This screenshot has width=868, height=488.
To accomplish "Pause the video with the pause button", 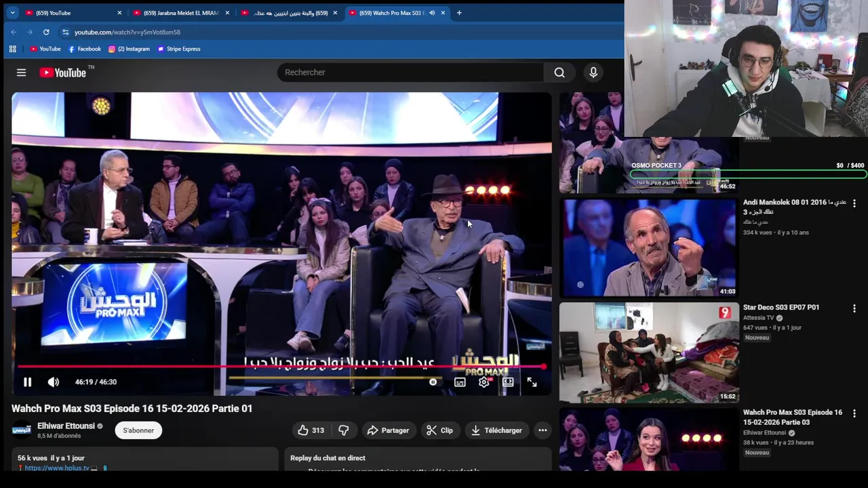I will point(27,382).
